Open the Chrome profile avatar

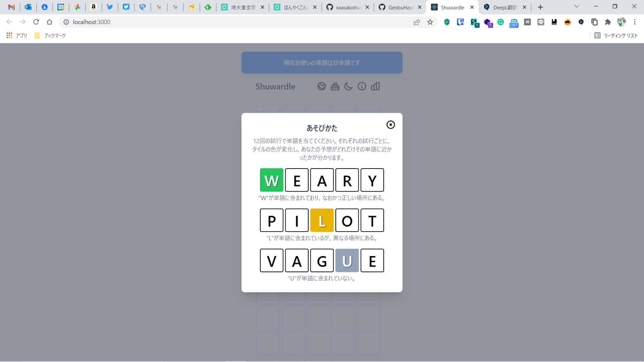621,22
